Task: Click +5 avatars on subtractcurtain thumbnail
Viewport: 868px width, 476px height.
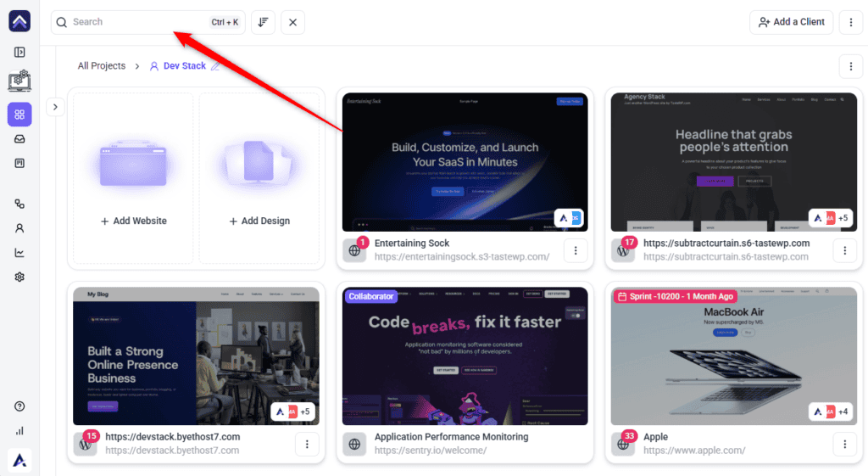Action: pyautogui.click(x=831, y=218)
